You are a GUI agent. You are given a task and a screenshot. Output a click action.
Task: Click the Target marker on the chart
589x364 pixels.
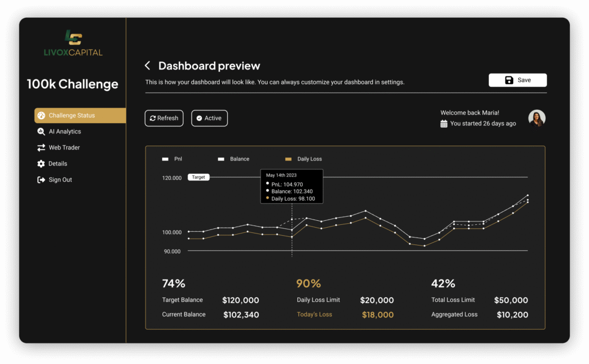coord(198,177)
